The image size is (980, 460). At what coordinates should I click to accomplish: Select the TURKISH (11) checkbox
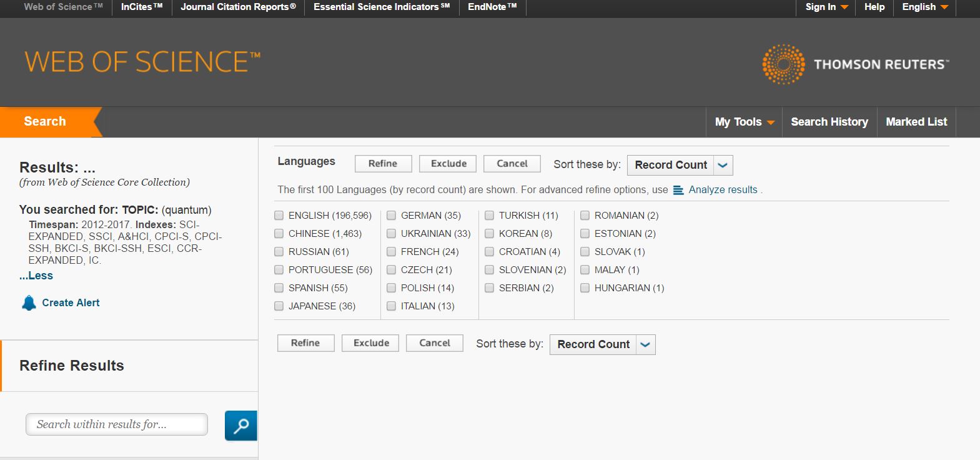pos(490,216)
